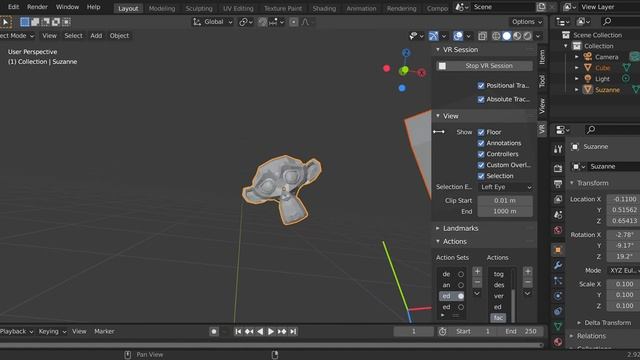Viewport: 640px width, 360px height.
Task: Click the Z axis on navigation gizmo
Action: pyautogui.click(x=406, y=53)
